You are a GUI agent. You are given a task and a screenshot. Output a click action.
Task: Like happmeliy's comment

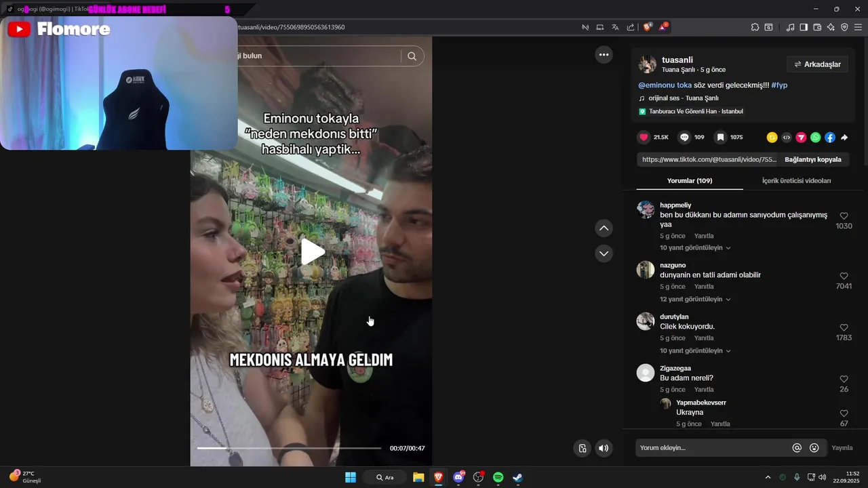844,216
